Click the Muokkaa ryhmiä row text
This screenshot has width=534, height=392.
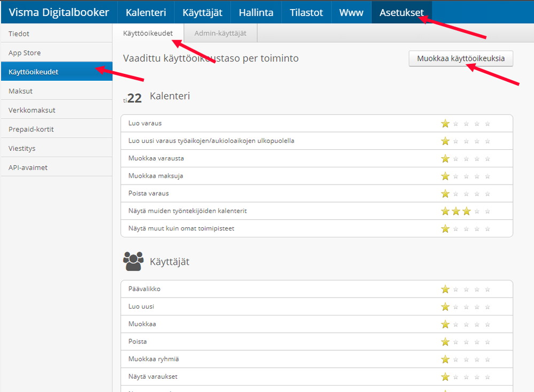pos(153,359)
